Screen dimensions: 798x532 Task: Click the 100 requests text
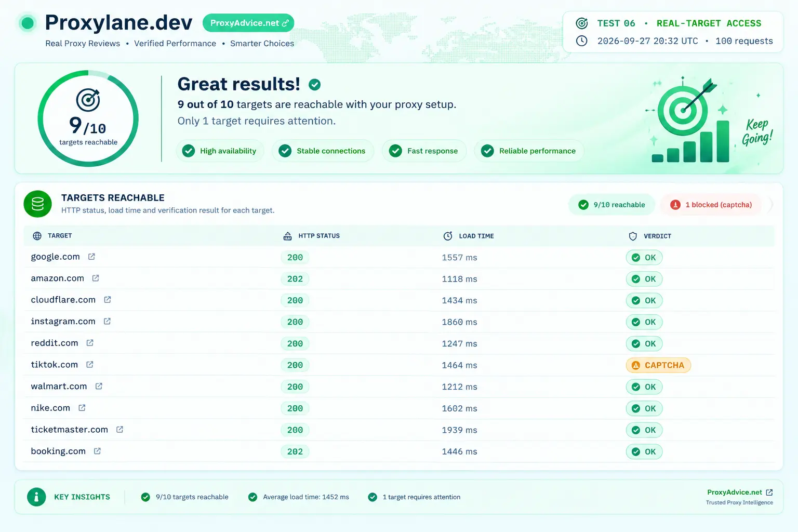(x=744, y=41)
